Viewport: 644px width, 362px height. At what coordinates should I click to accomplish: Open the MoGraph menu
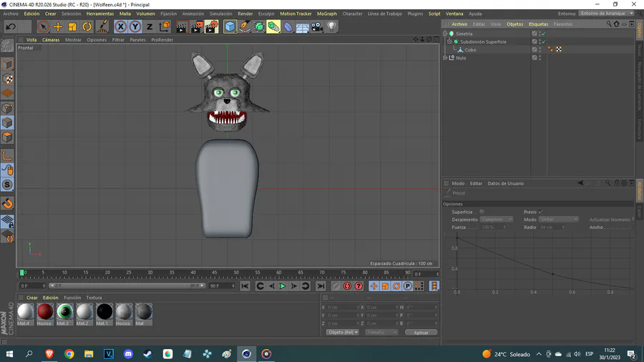click(326, 14)
